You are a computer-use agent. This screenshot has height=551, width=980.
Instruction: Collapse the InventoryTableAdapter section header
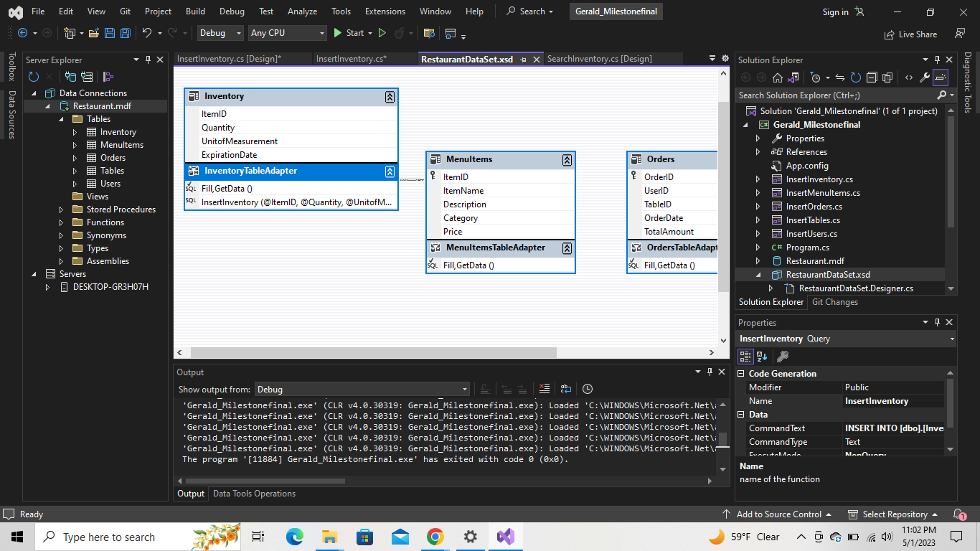pos(390,171)
